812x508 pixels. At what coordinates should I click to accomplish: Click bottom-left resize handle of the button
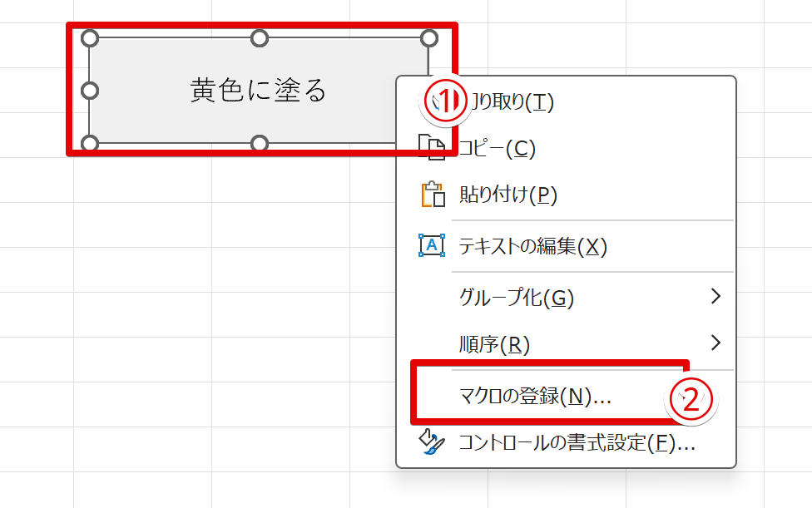tap(90, 143)
